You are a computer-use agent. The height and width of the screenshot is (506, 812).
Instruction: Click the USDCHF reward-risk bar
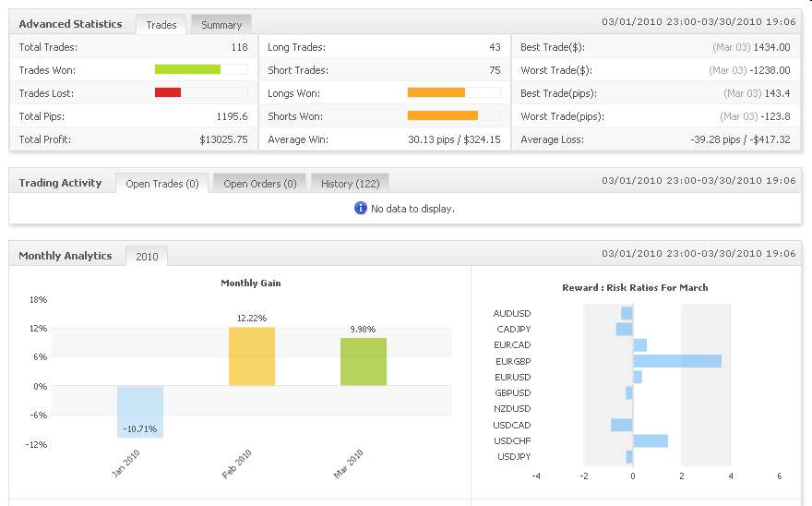pyautogui.click(x=650, y=440)
